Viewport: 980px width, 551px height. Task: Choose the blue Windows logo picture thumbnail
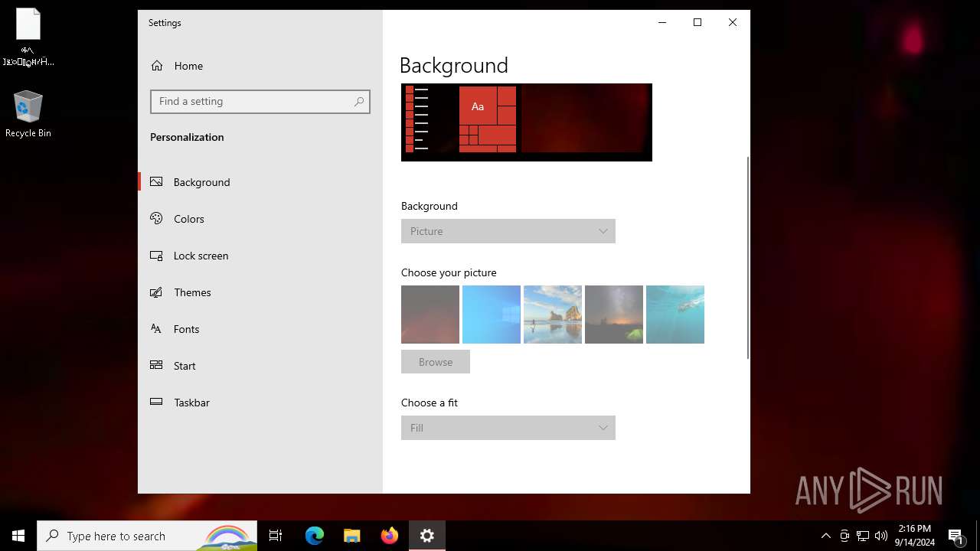[492, 315]
